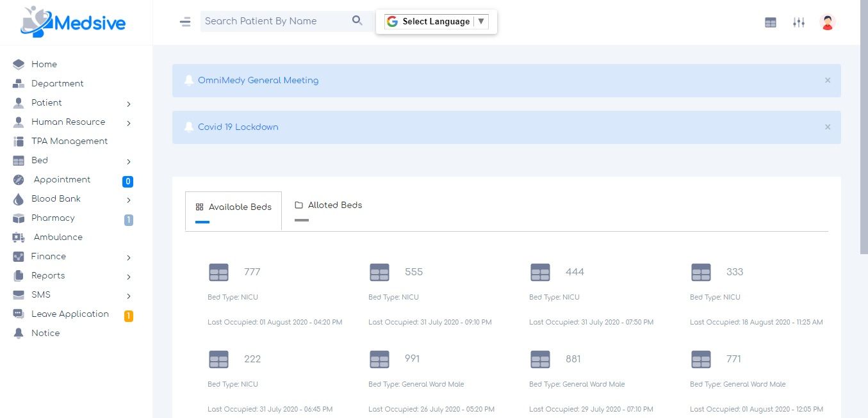
Task: Click the Ambulance sidebar icon
Action: (x=19, y=237)
